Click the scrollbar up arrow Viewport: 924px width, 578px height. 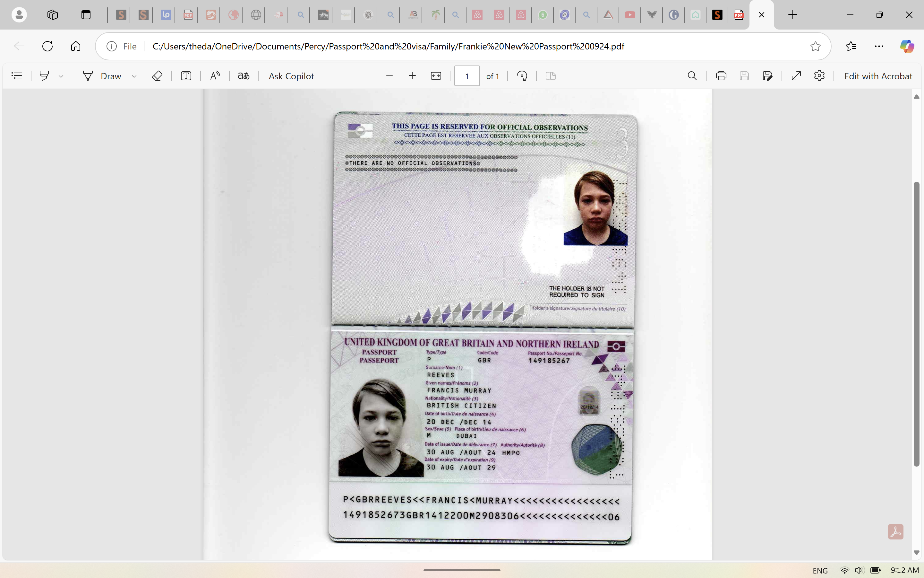click(x=916, y=97)
